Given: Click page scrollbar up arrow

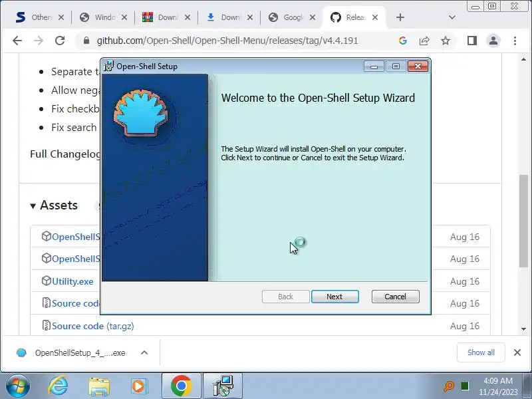Looking at the screenshot, I should [524, 59].
